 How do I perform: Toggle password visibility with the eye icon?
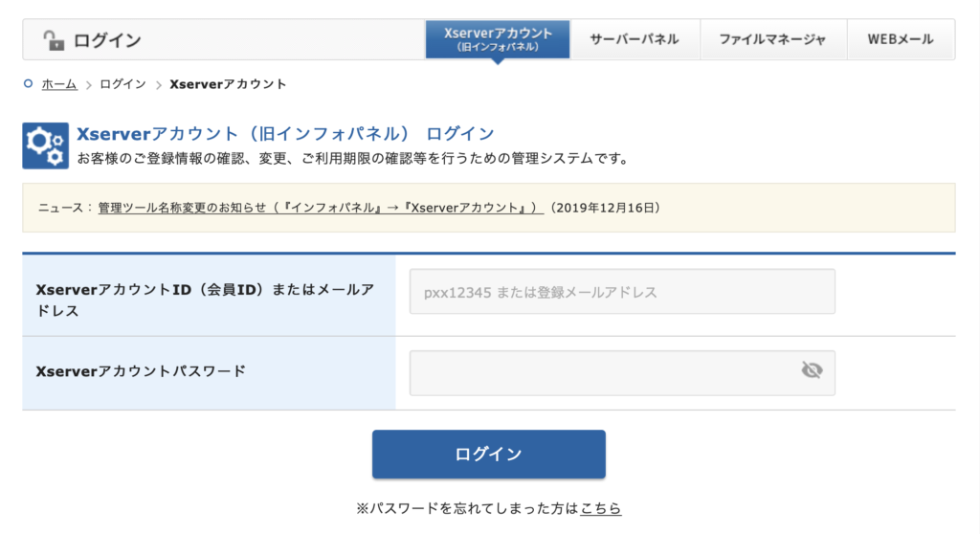point(812,370)
